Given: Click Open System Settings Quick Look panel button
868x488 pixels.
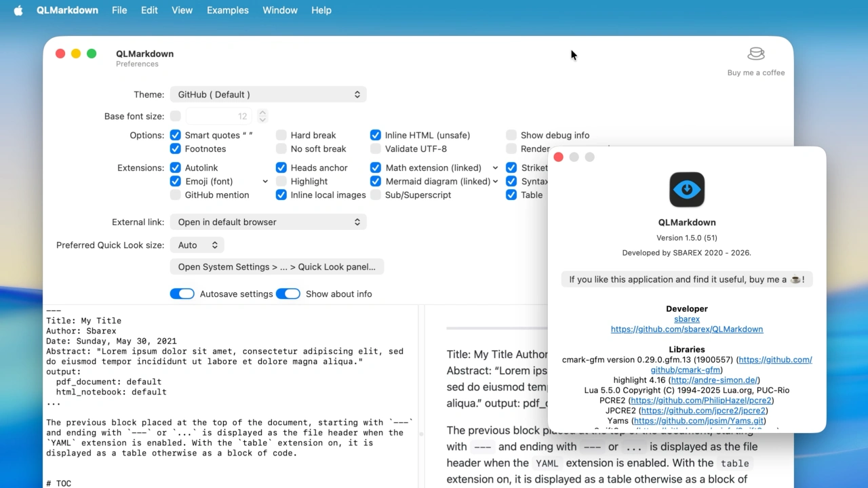Looking at the screenshot, I should pyautogui.click(x=277, y=266).
